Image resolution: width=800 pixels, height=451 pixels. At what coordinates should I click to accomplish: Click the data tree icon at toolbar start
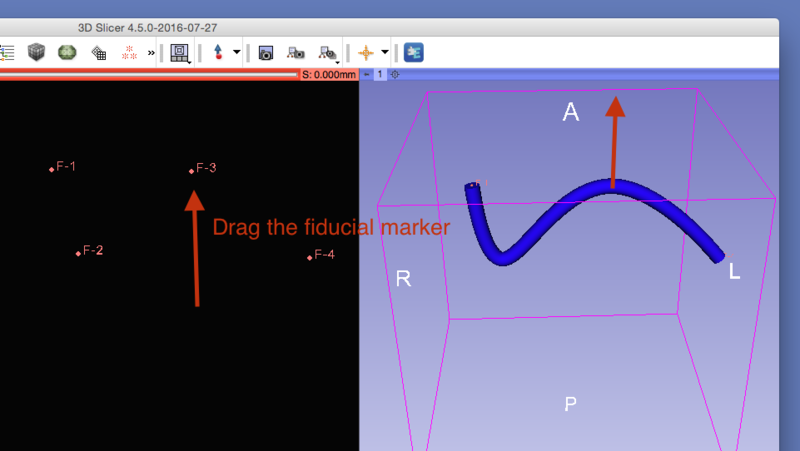[x=8, y=52]
